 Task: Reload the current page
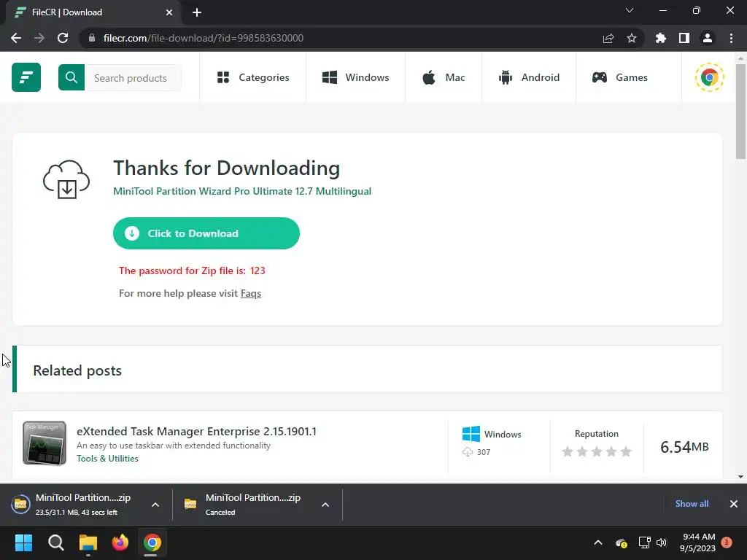[63, 38]
